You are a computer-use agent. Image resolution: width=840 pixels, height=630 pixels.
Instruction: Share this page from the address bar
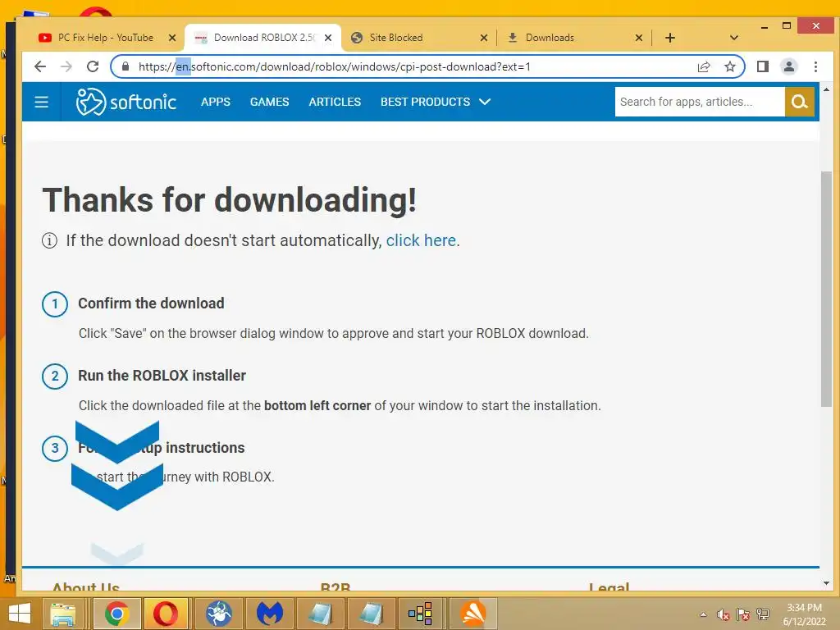[704, 66]
